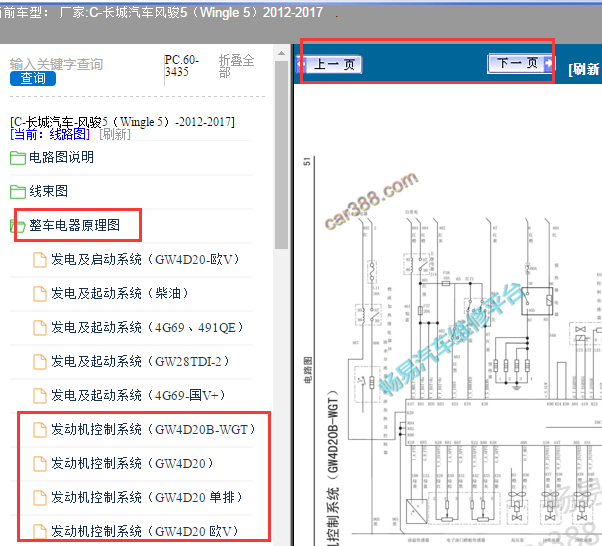Click the grey 刷新 link in sidebar
The height and width of the screenshot is (546, 602).
click(x=115, y=134)
